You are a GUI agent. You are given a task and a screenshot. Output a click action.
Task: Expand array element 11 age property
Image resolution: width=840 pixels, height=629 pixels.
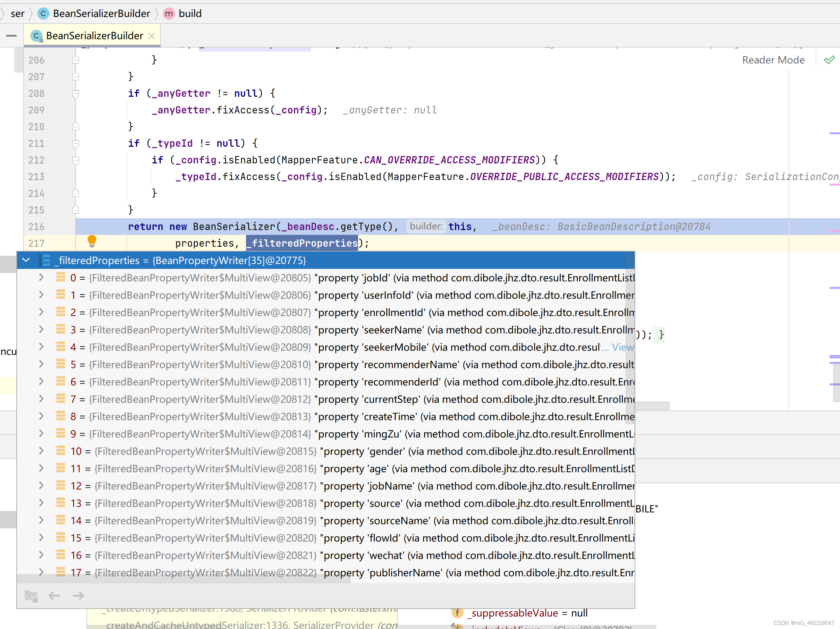(41, 468)
